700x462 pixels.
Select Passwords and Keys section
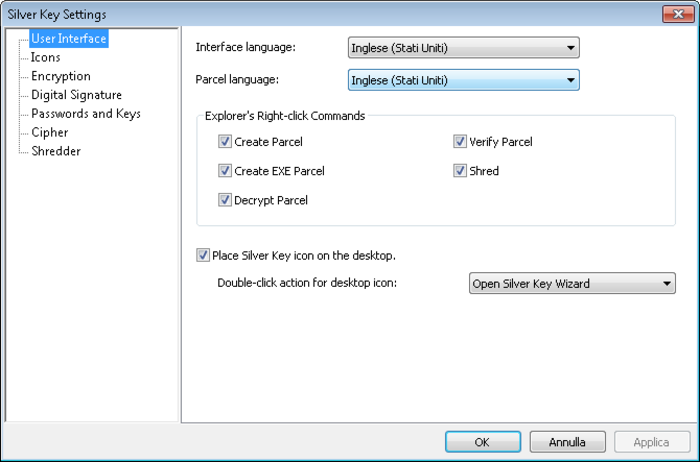point(85,114)
